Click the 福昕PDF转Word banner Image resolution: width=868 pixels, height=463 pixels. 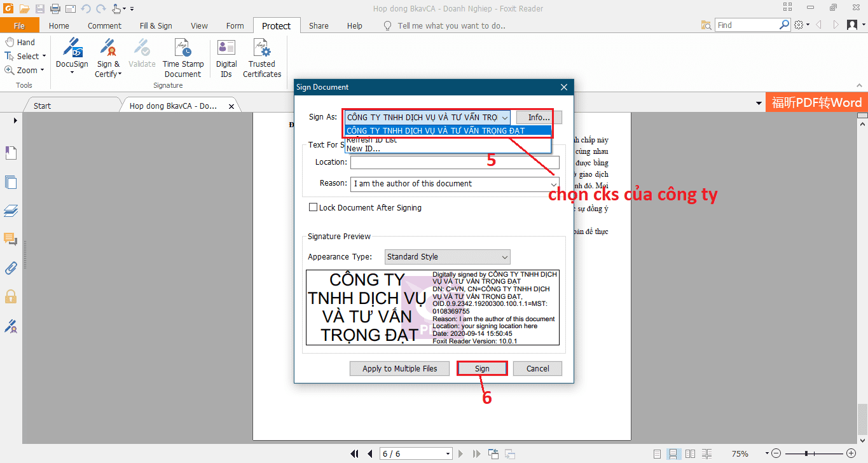coord(816,102)
